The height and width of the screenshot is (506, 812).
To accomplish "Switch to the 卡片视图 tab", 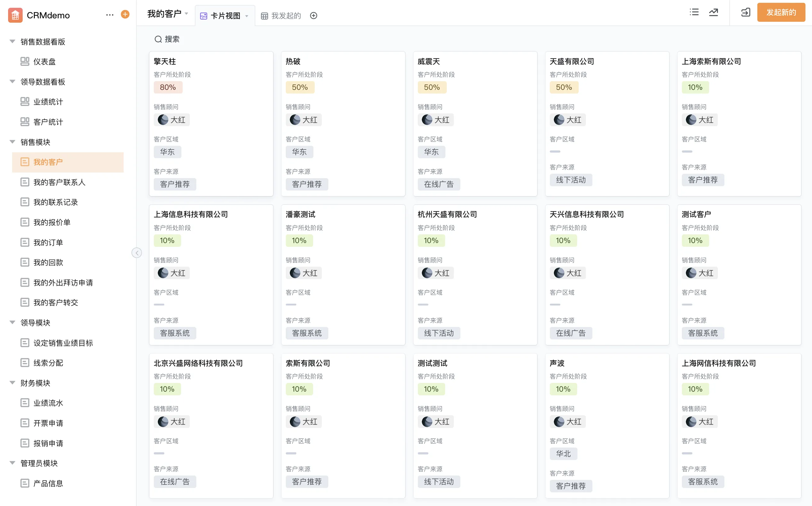I will (225, 16).
